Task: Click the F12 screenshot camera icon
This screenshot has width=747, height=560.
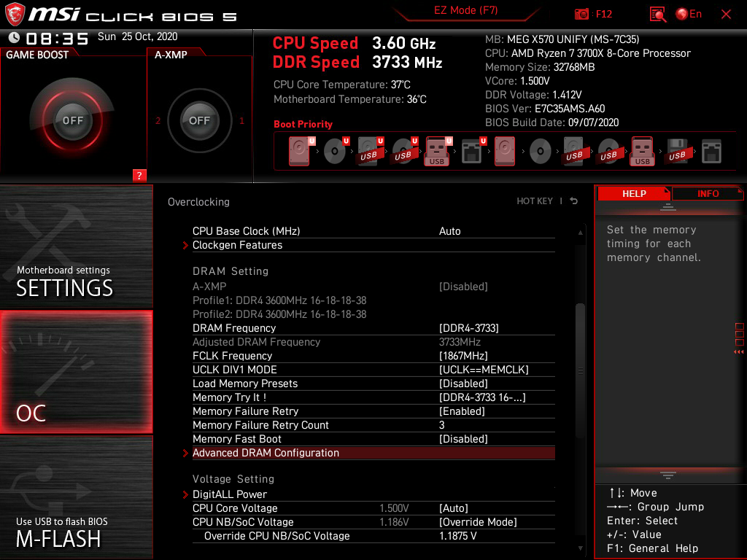Action: (581, 14)
